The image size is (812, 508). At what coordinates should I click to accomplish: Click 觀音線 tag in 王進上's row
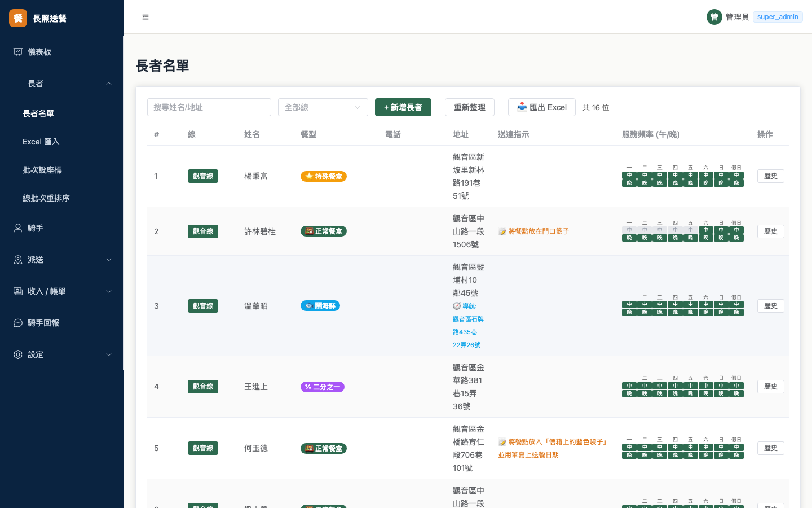click(203, 387)
